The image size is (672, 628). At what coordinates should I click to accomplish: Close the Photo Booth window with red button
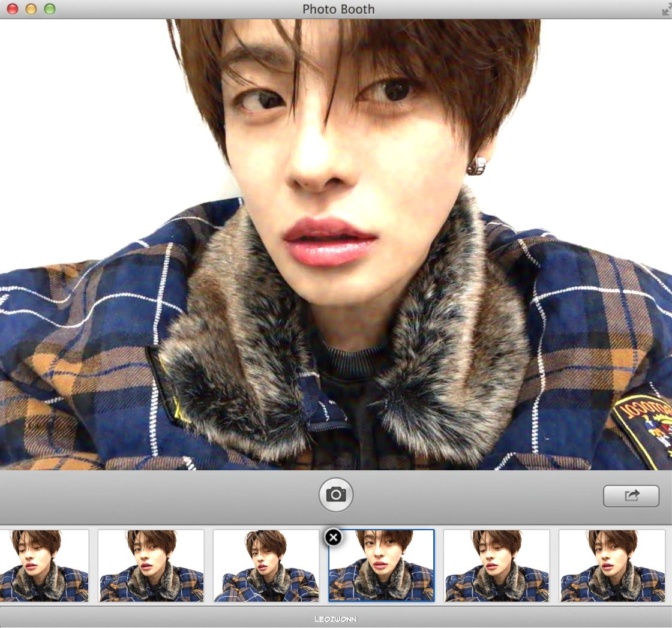pos(13,9)
